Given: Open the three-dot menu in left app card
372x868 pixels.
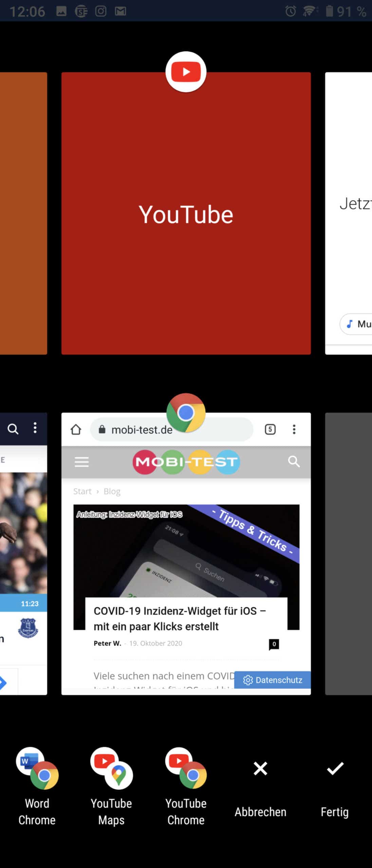Looking at the screenshot, I should (35, 428).
